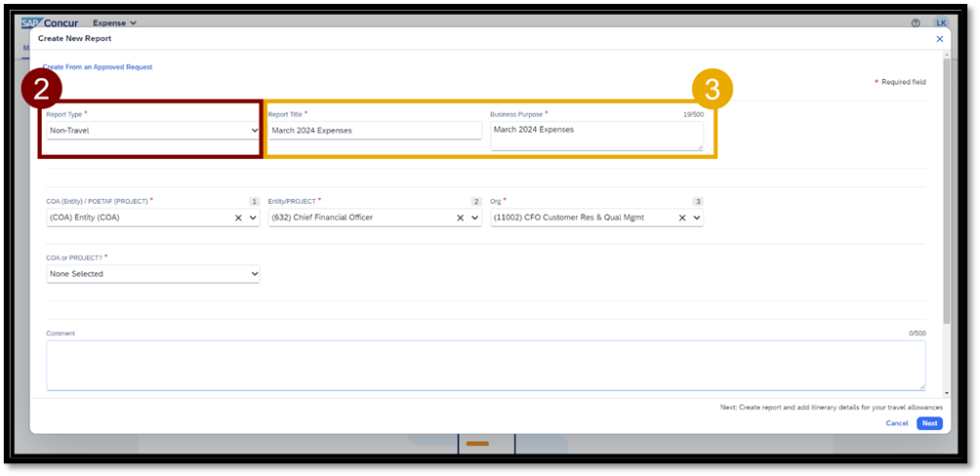
Task: Click the Next button
Action: click(x=929, y=423)
